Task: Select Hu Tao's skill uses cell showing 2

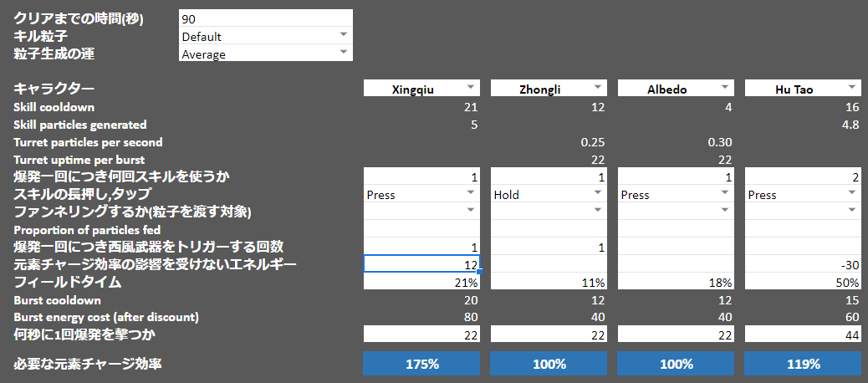Action: (802, 176)
